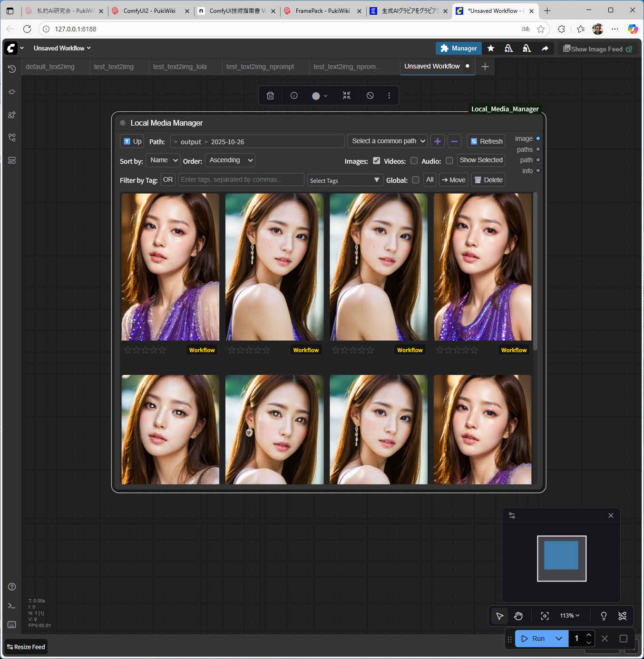Switch to the test_text2img_lola tab

pos(180,67)
